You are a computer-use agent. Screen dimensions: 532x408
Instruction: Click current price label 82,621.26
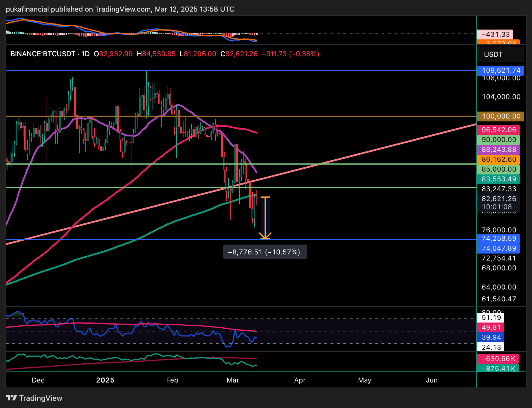498,199
